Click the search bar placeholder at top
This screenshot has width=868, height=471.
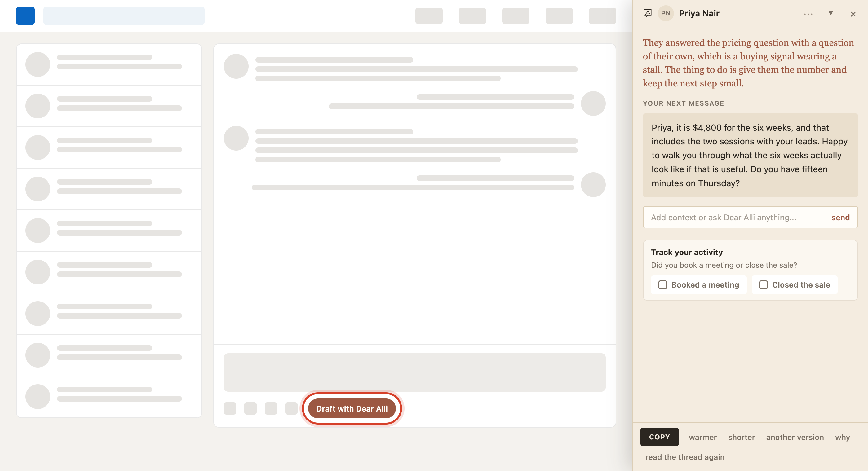click(x=124, y=16)
